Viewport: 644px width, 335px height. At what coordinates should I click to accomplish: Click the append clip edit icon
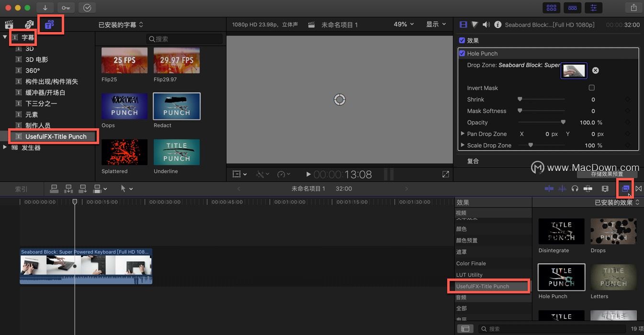83,189
